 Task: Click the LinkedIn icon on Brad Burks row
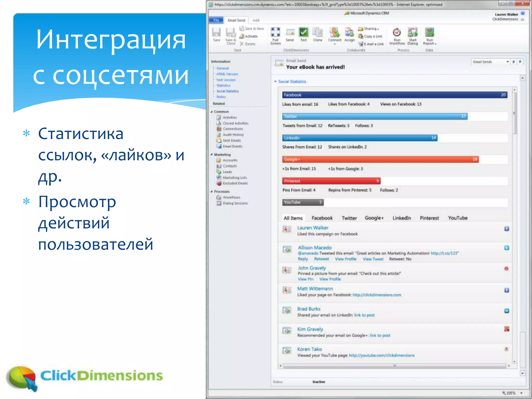pos(507,311)
